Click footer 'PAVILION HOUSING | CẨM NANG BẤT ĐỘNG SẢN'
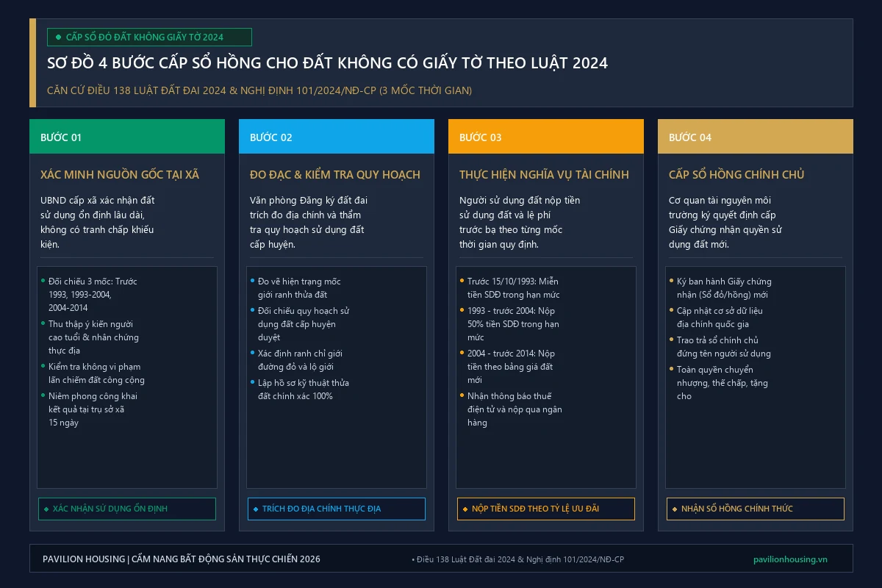Screen dimensions: 882x588 pyautogui.click(x=182, y=559)
